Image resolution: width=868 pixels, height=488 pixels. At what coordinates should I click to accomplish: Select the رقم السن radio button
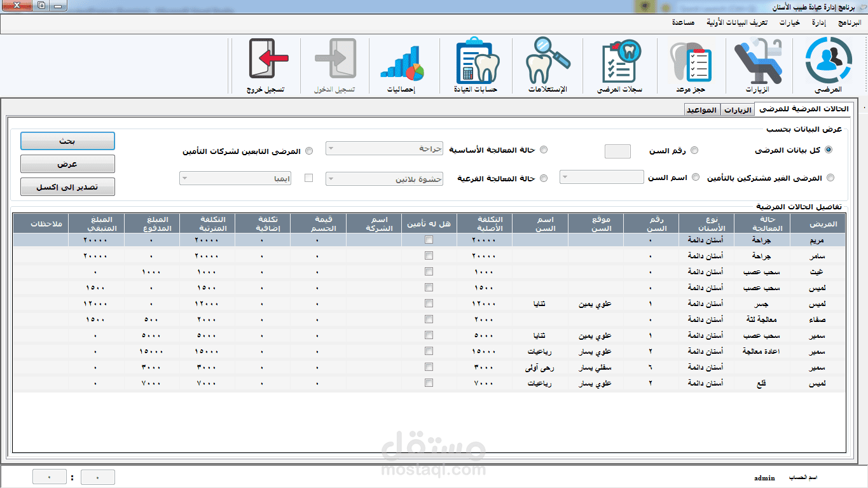click(x=694, y=151)
